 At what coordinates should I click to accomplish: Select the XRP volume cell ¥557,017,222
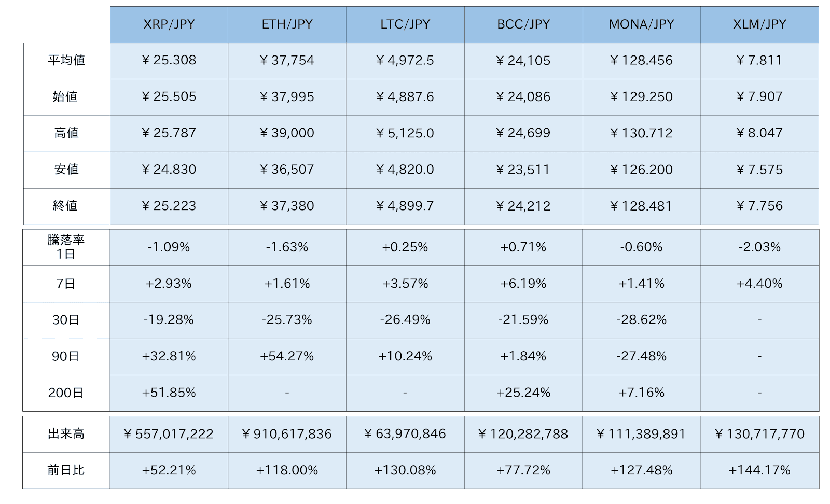(x=169, y=434)
